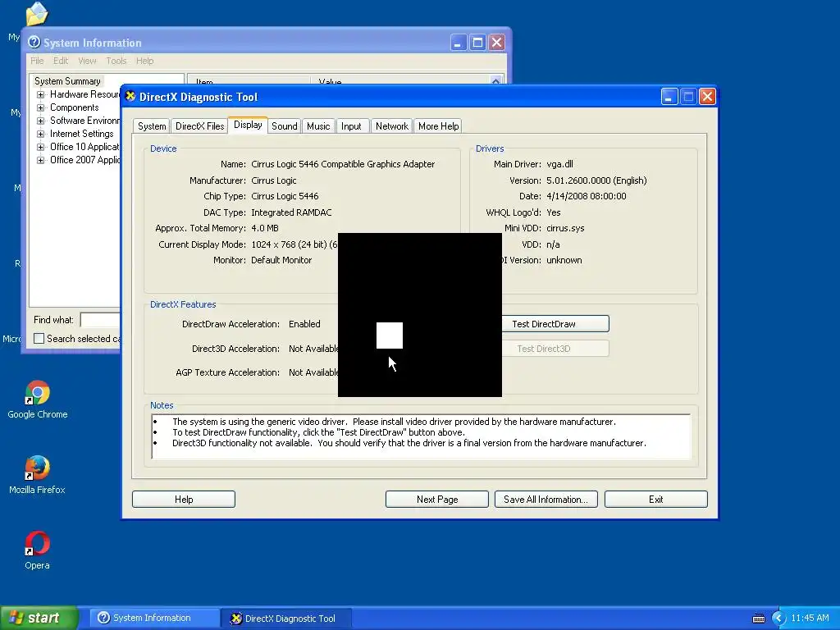840x630 pixels.
Task: Click the Cirrus Logic 5446 chip type text
Action: click(x=285, y=196)
